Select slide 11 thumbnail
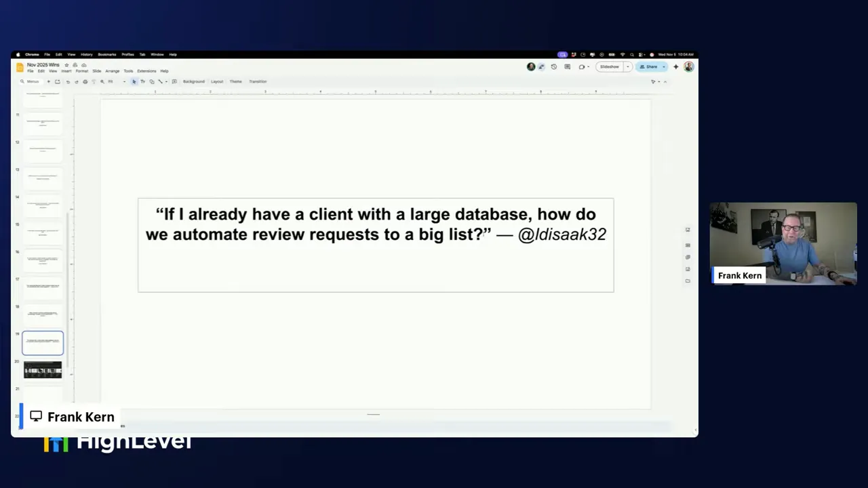This screenshot has width=868, height=488. pos(43,123)
